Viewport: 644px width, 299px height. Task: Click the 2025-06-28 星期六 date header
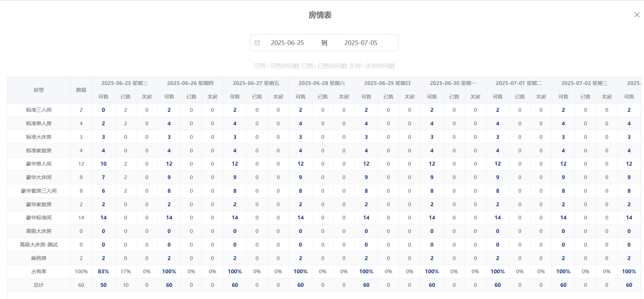click(321, 83)
